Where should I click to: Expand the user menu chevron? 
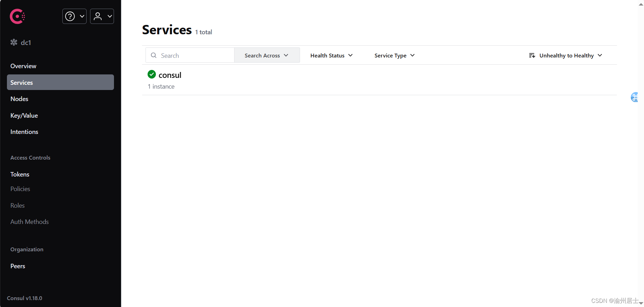(x=110, y=16)
